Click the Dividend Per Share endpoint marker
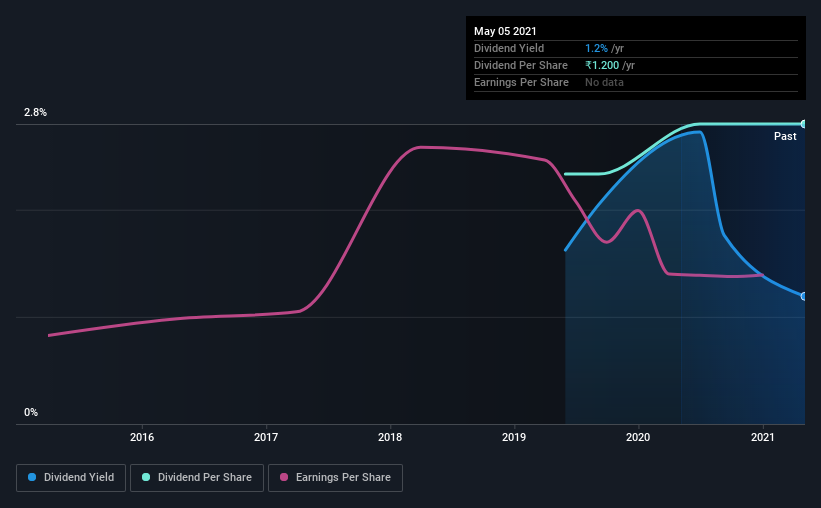The height and width of the screenshot is (508, 821). [x=803, y=124]
